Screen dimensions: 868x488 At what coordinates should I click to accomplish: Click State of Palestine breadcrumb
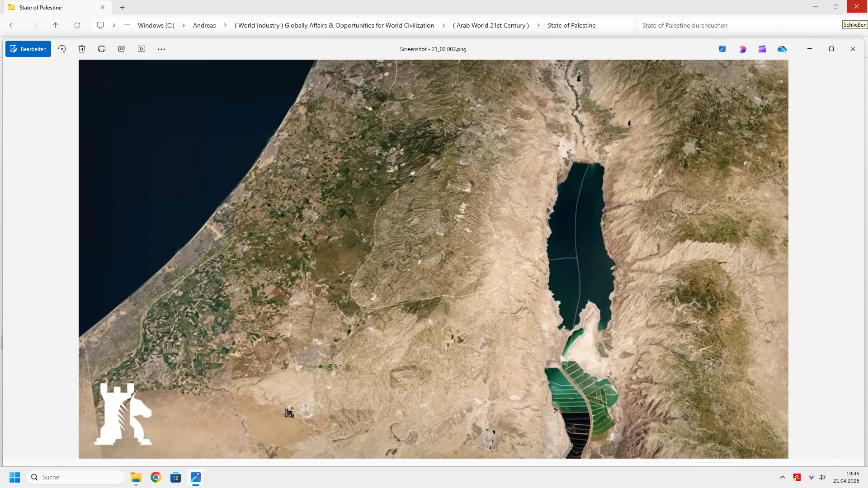[x=571, y=25]
